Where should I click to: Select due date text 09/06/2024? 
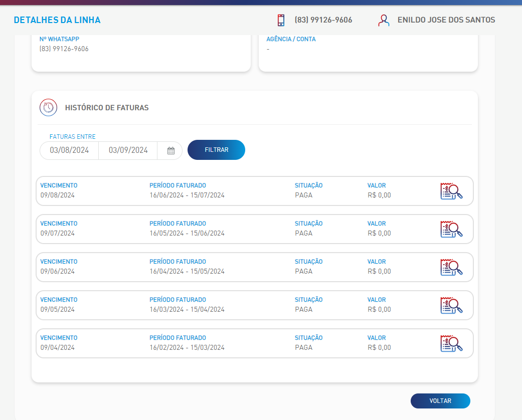click(58, 272)
